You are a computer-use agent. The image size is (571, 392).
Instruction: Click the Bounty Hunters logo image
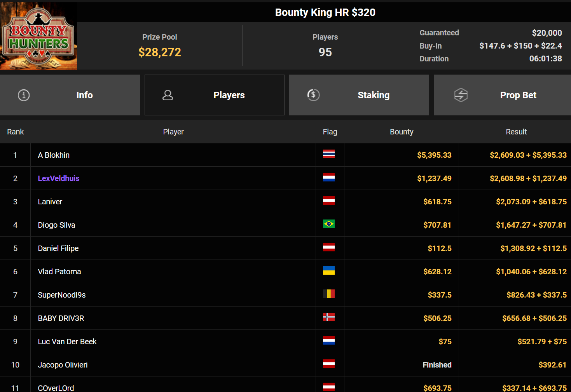38,36
